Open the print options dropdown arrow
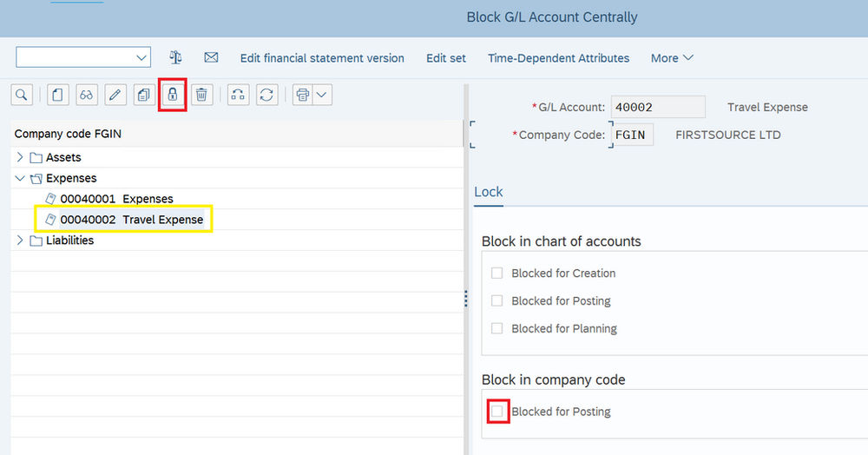868x455 pixels. point(323,95)
